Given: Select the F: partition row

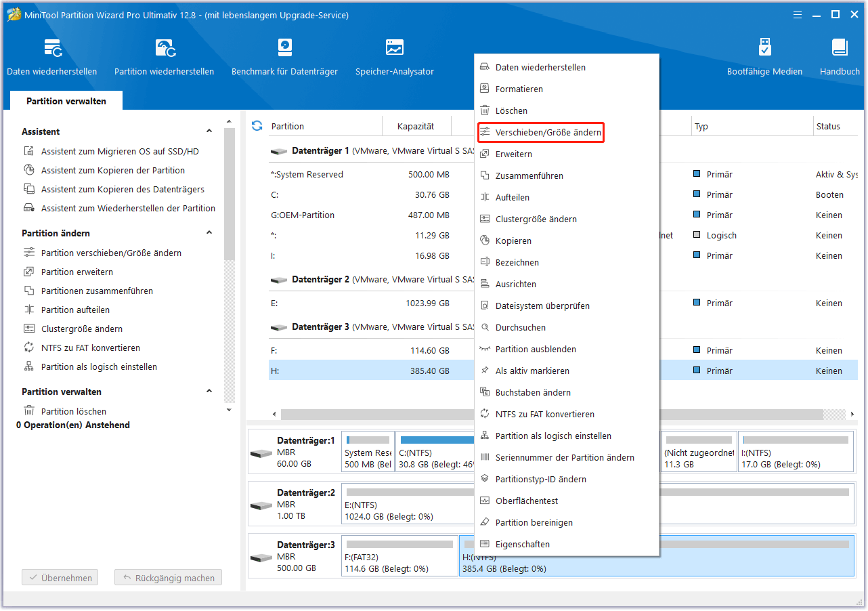Looking at the screenshot, I should pos(371,351).
